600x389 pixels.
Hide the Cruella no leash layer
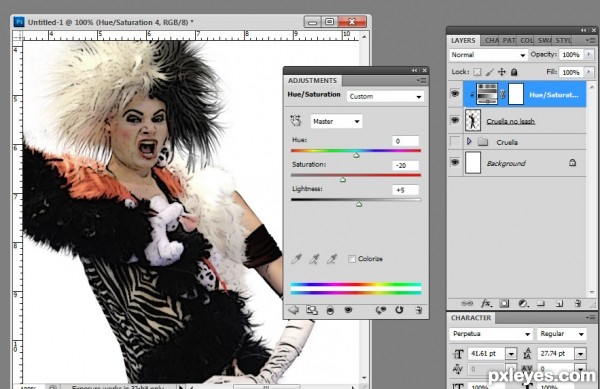pyautogui.click(x=455, y=120)
